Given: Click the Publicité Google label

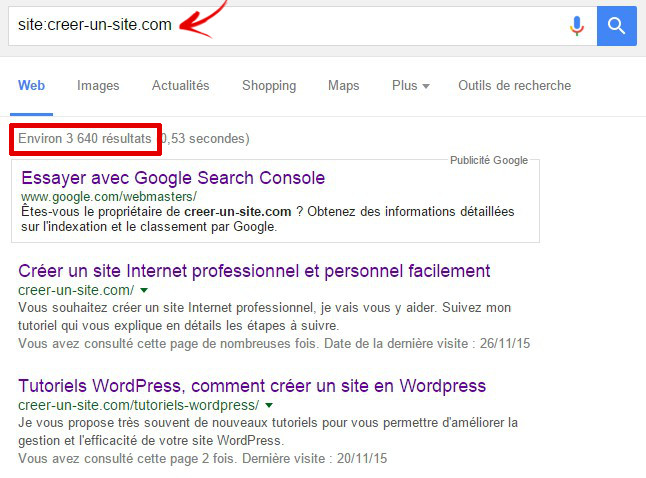Looking at the screenshot, I should click(x=489, y=160).
